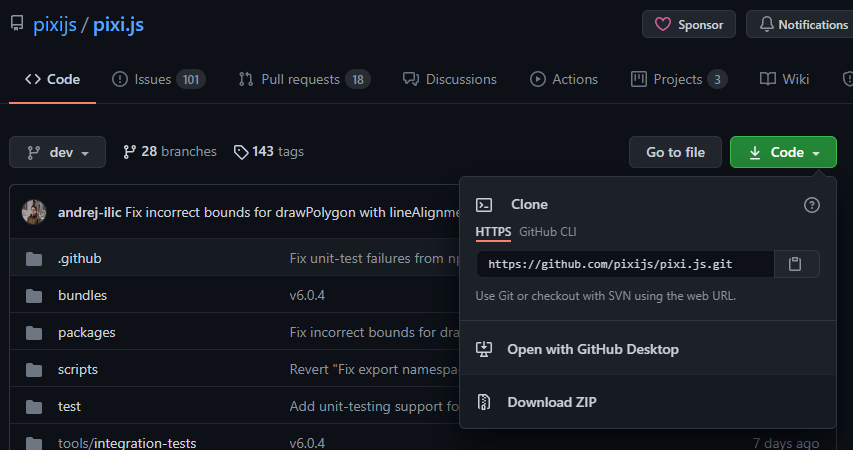Click the Pull requests icon
This screenshot has height=450, width=853.
246,79
